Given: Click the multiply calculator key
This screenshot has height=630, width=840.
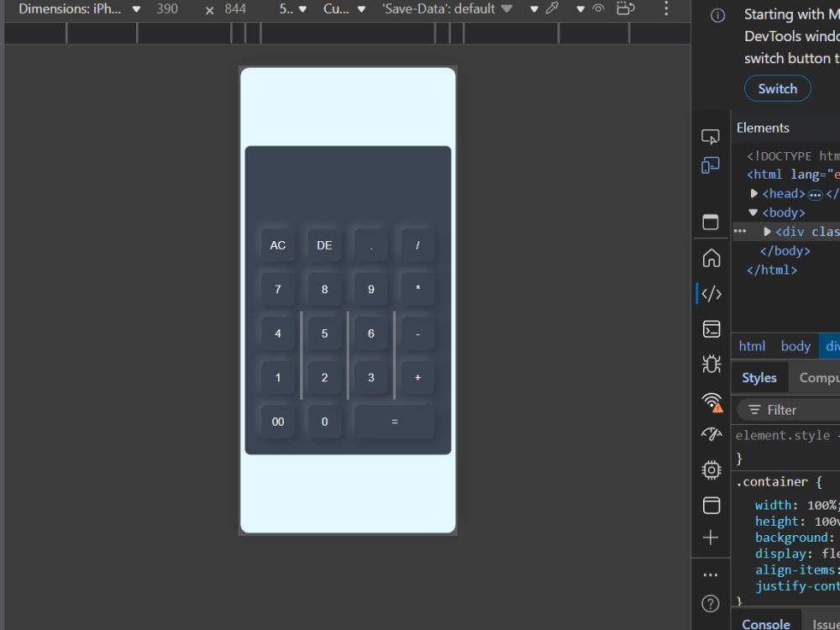Looking at the screenshot, I should click(417, 289).
